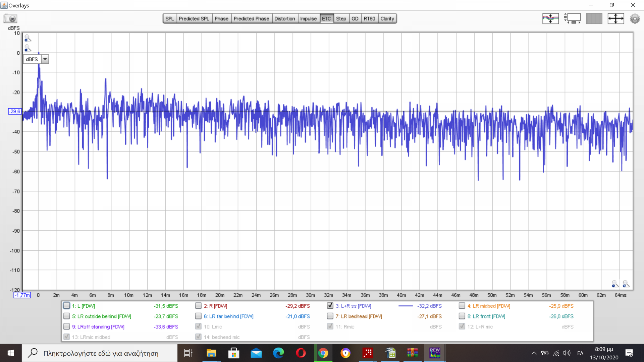Image resolution: width=644 pixels, height=362 pixels.
Task: Toggle the grey scrollbars icon
Action: (594, 18)
